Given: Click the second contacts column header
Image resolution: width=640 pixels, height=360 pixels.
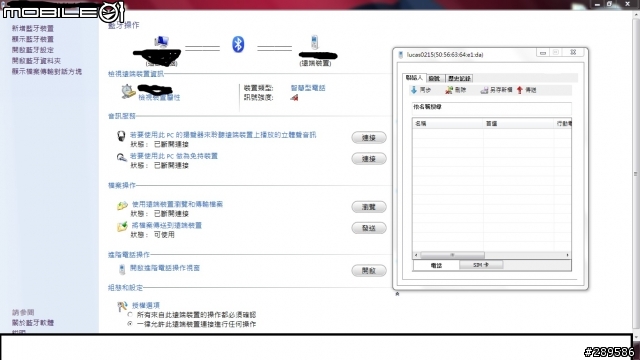Looking at the screenshot, I should tap(518, 123).
